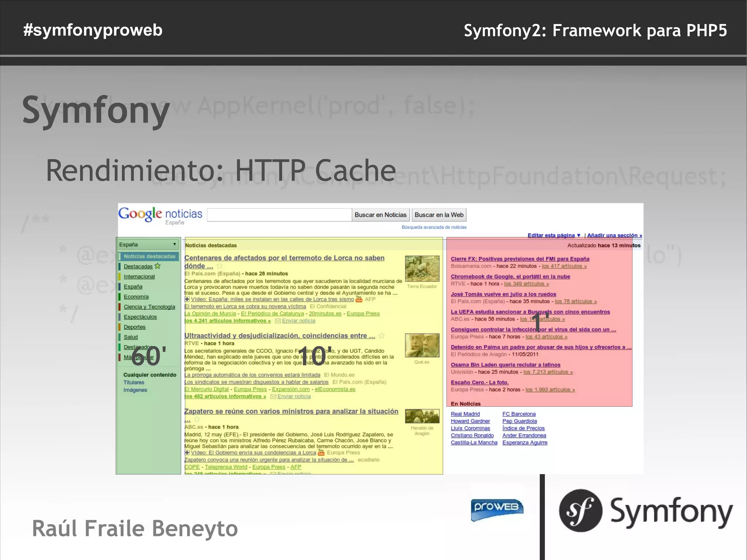Viewport: 747px width, 560px height.
Task: Click YouTube icon beside condolencias video
Action: click(x=321, y=452)
